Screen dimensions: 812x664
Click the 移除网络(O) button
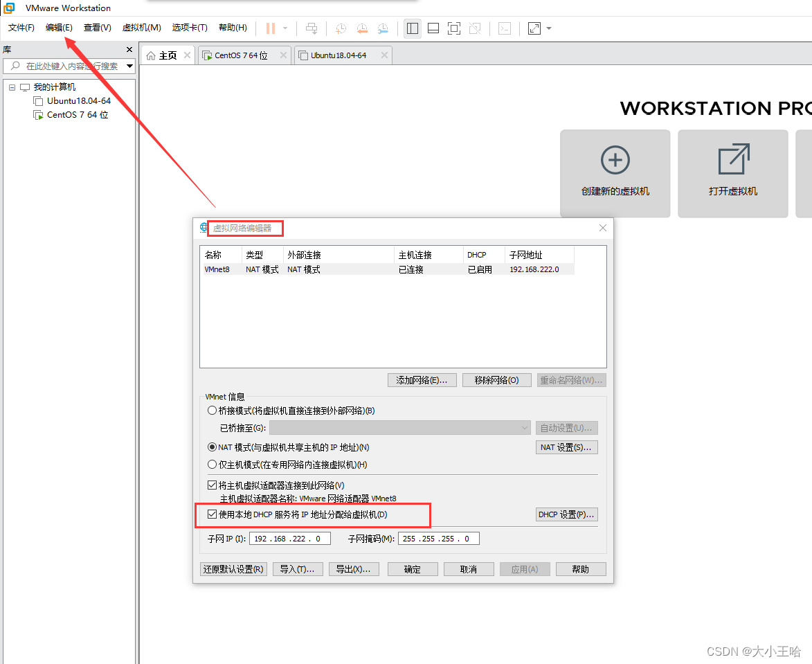[x=496, y=380]
